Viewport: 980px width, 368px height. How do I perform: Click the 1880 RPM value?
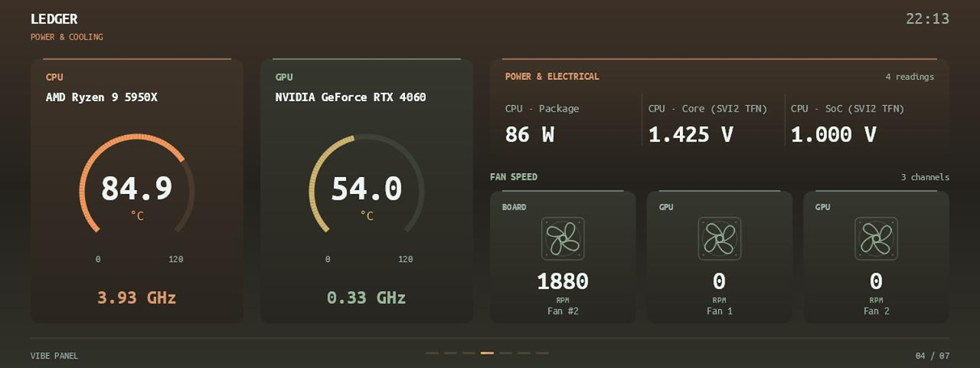click(563, 281)
